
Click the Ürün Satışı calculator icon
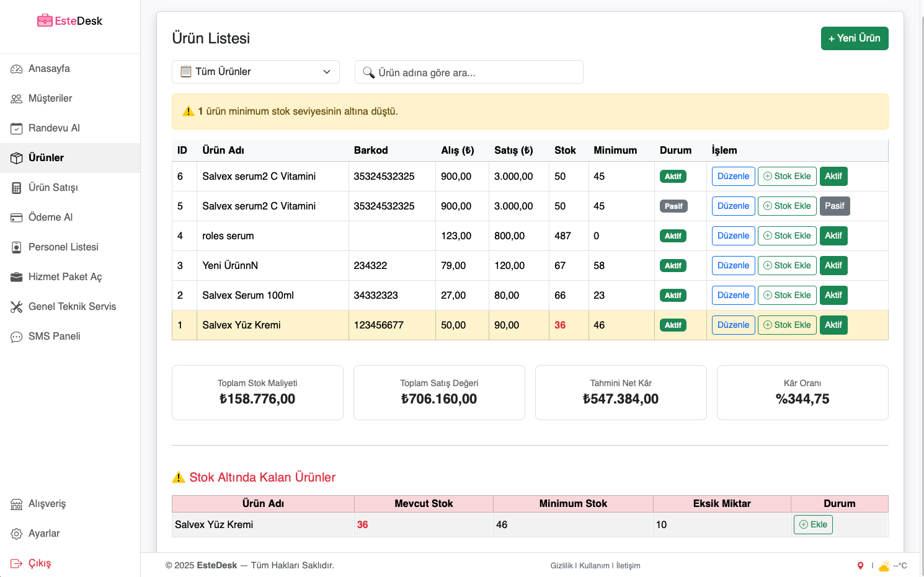pos(17,188)
